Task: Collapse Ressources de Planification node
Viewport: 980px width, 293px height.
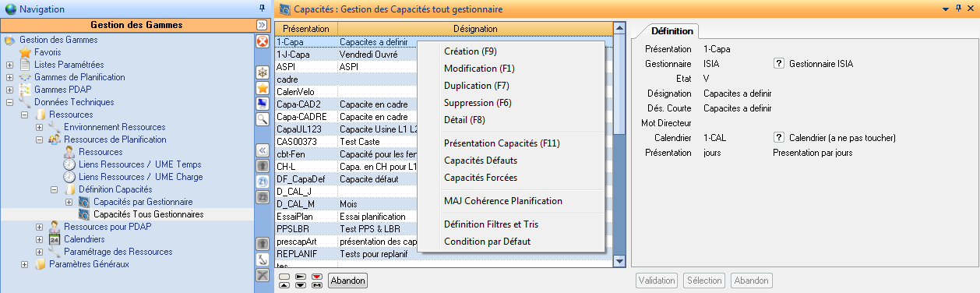Action: (39, 139)
